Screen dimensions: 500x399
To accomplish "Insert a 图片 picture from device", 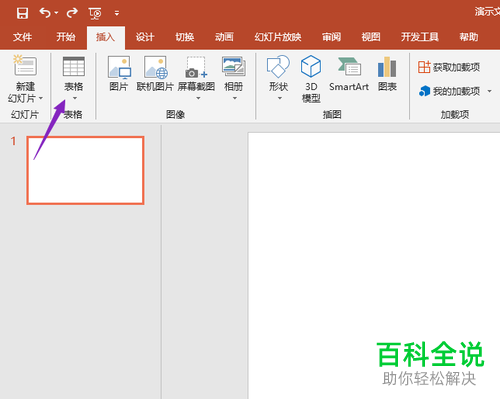I will coord(119,73).
